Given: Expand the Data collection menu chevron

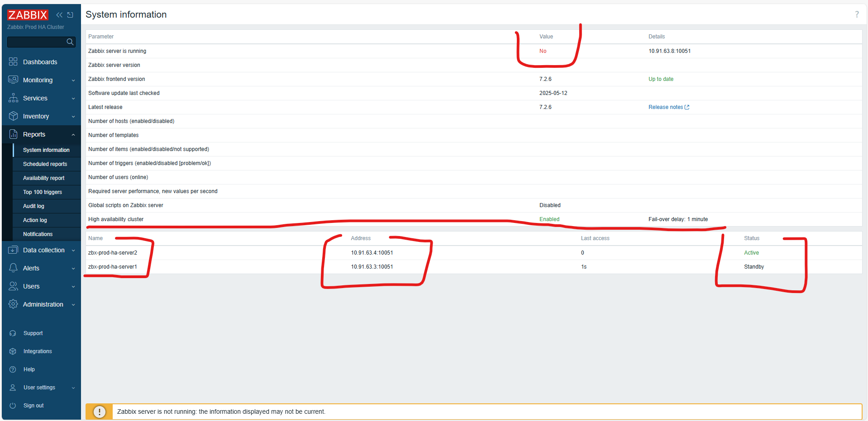Looking at the screenshot, I should pos(73,251).
